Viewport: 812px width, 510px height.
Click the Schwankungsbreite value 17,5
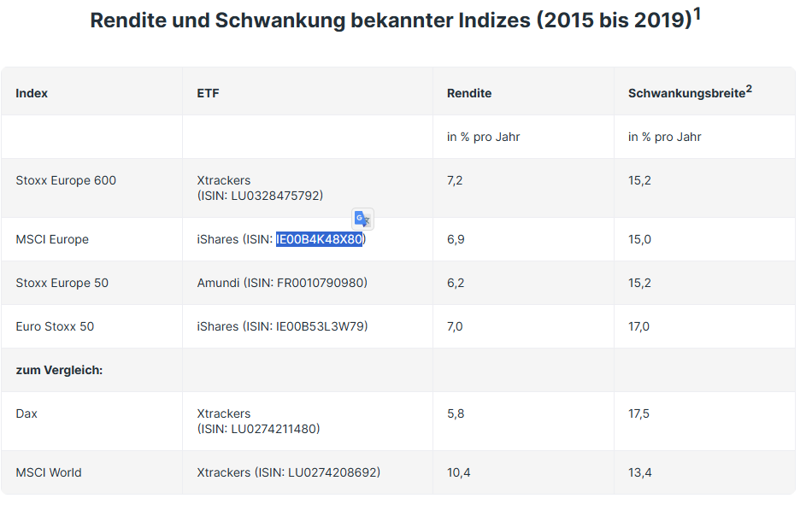click(x=638, y=413)
